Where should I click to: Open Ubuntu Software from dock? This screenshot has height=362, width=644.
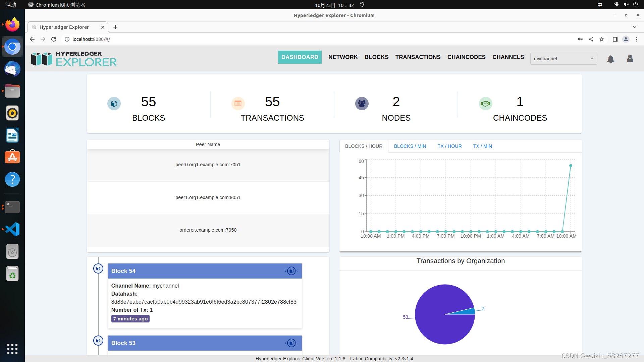pyautogui.click(x=12, y=157)
